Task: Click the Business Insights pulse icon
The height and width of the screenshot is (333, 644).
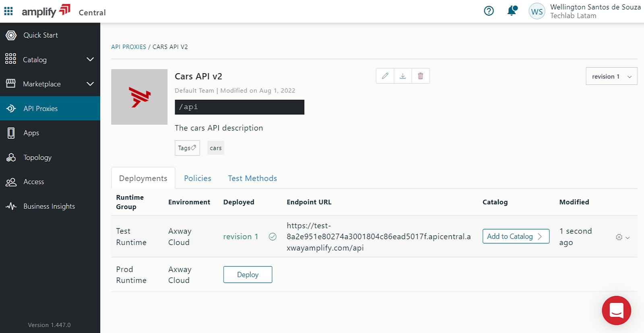Action: [x=11, y=206]
